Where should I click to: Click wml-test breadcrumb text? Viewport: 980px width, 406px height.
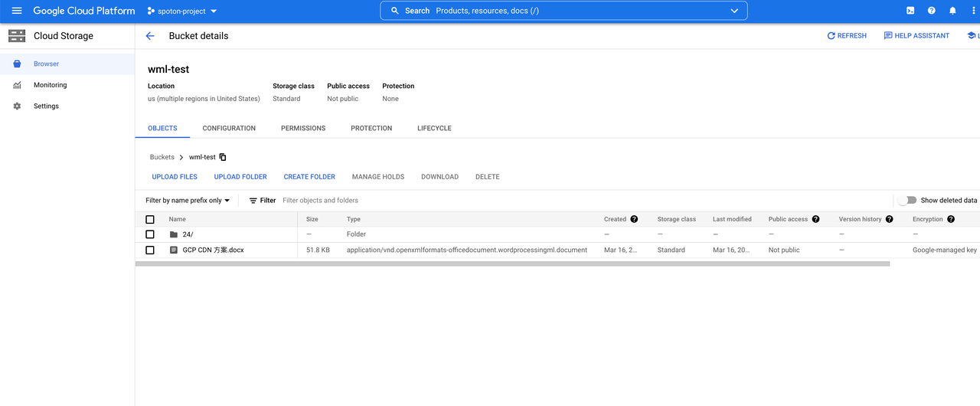pos(202,157)
